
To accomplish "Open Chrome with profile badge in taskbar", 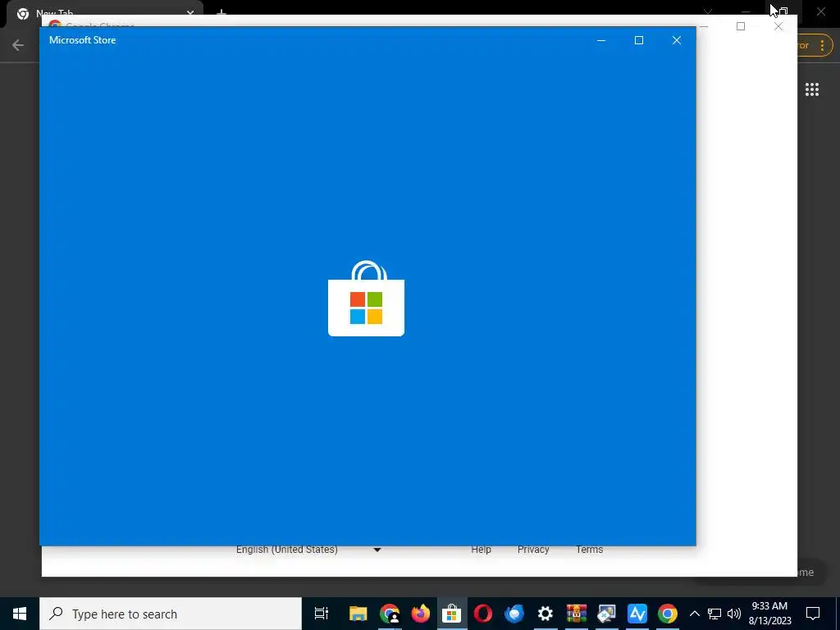I will tap(390, 614).
